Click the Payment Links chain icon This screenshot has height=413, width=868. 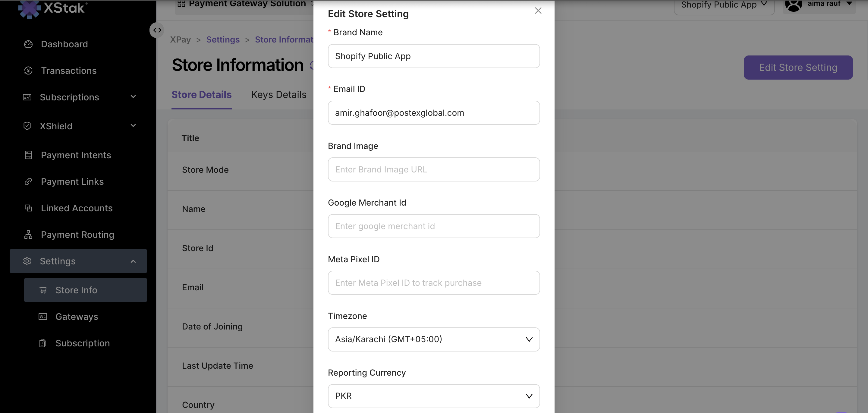point(28,182)
